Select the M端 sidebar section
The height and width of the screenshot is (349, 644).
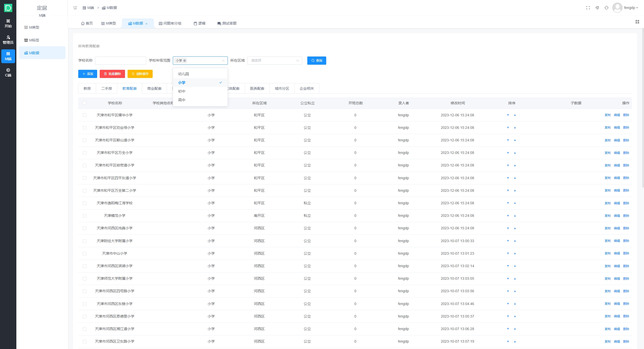point(8,56)
